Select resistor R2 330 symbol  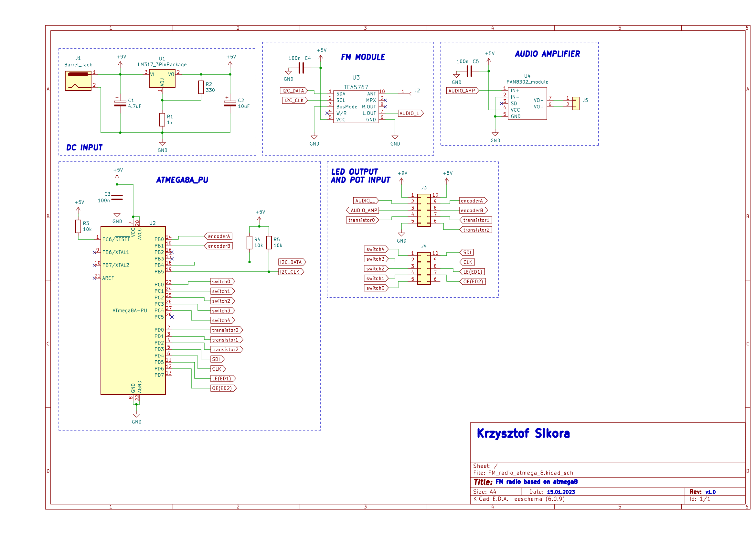coord(201,87)
